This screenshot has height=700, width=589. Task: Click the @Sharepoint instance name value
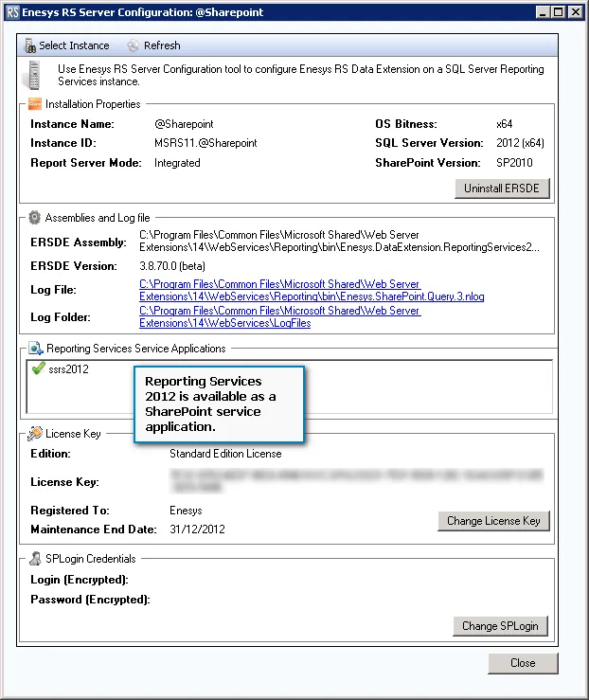pos(184,124)
